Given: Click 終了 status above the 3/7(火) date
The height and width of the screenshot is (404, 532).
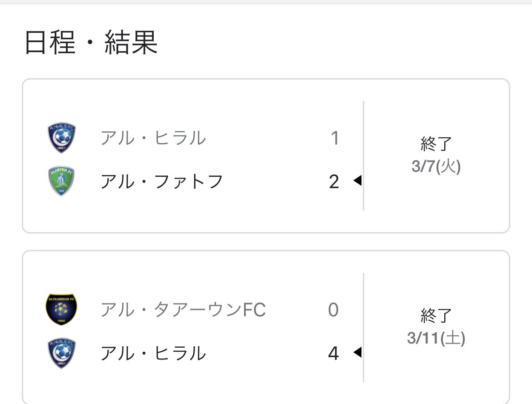Looking at the screenshot, I should click(436, 145).
